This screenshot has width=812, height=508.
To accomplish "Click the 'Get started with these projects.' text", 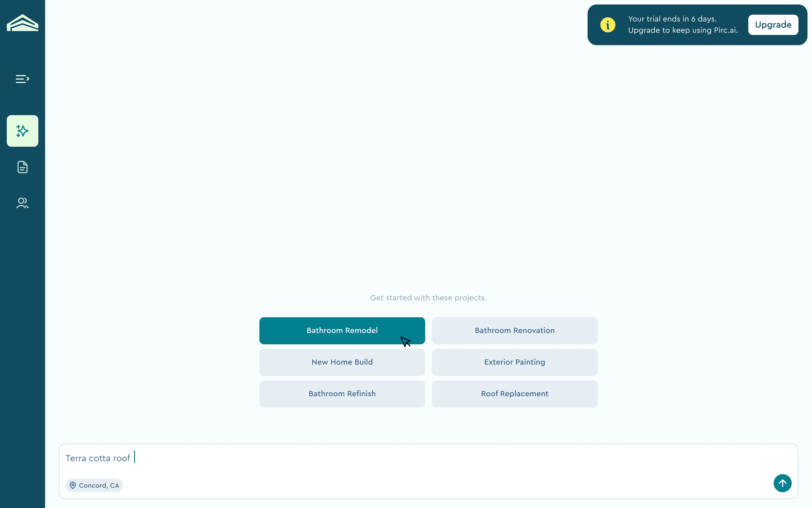I will pos(428,298).
